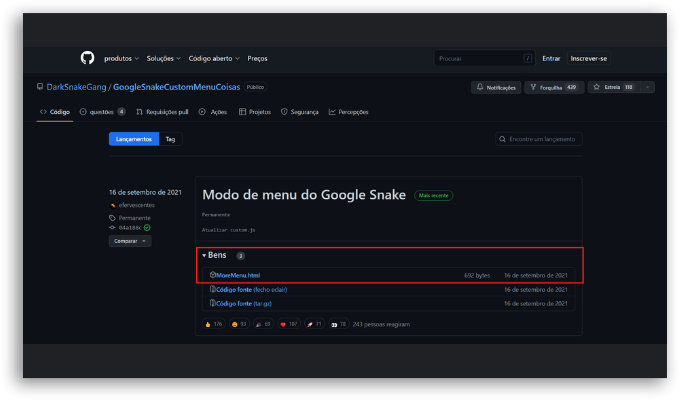Focus the Encontre um lançamento search
700x400 pixels.
point(538,139)
